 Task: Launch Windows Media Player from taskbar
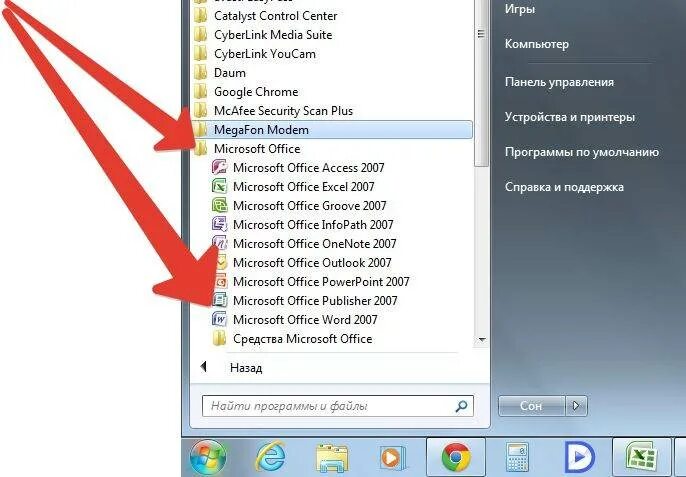click(x=392, y=458)
